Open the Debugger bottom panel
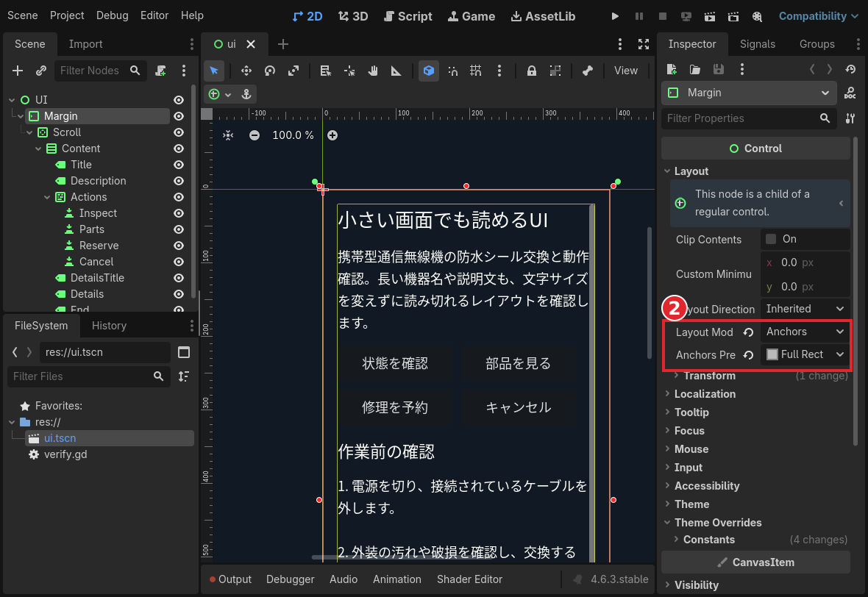 (x=290, y=579)
